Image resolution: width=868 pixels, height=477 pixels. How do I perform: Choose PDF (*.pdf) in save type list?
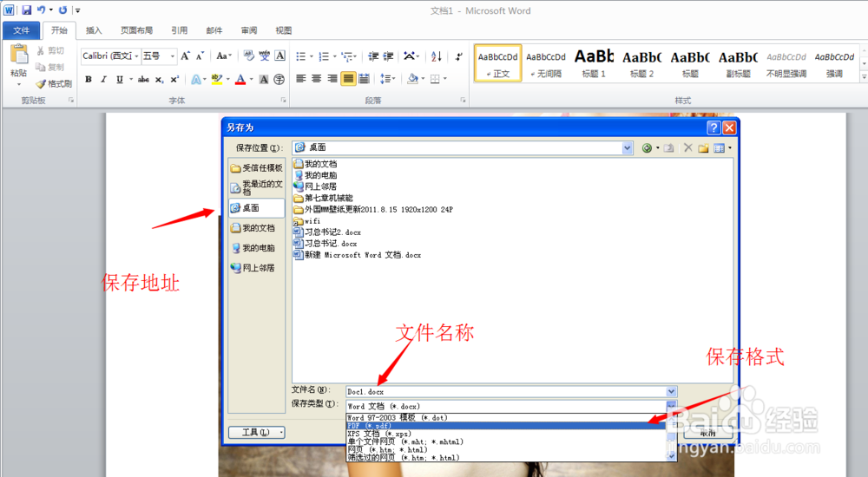(505, 426)
